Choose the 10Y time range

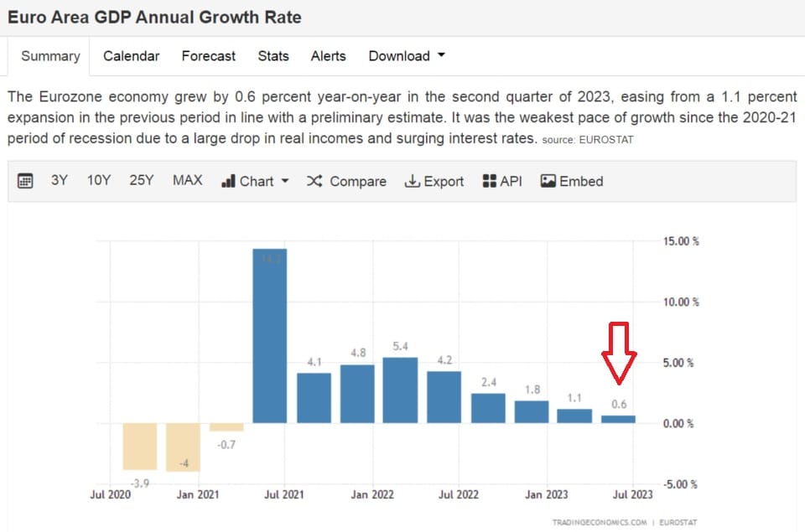98,180
